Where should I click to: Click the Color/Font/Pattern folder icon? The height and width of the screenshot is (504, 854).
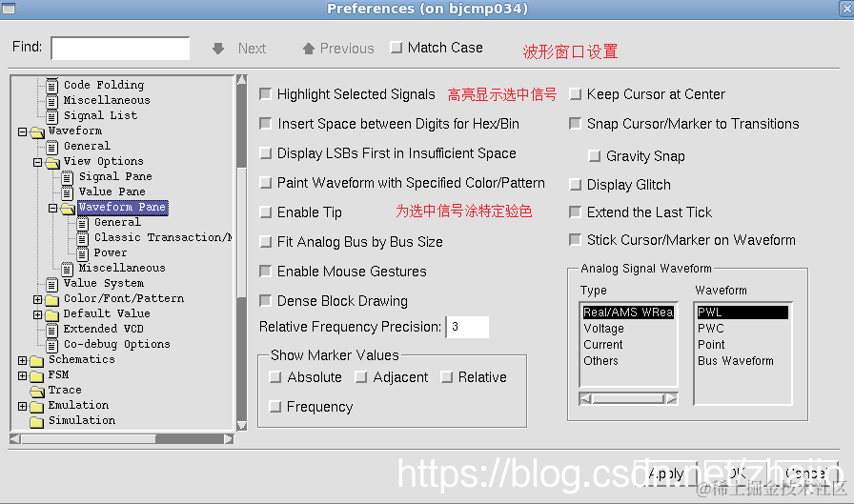coord(52,300)
